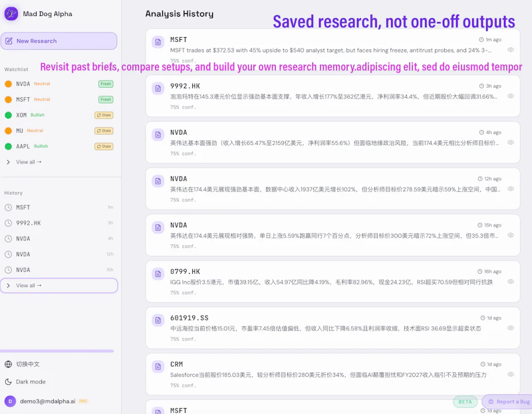
Task: Click the Fresh badge next to NVDA
Action: tap(106, 84)
